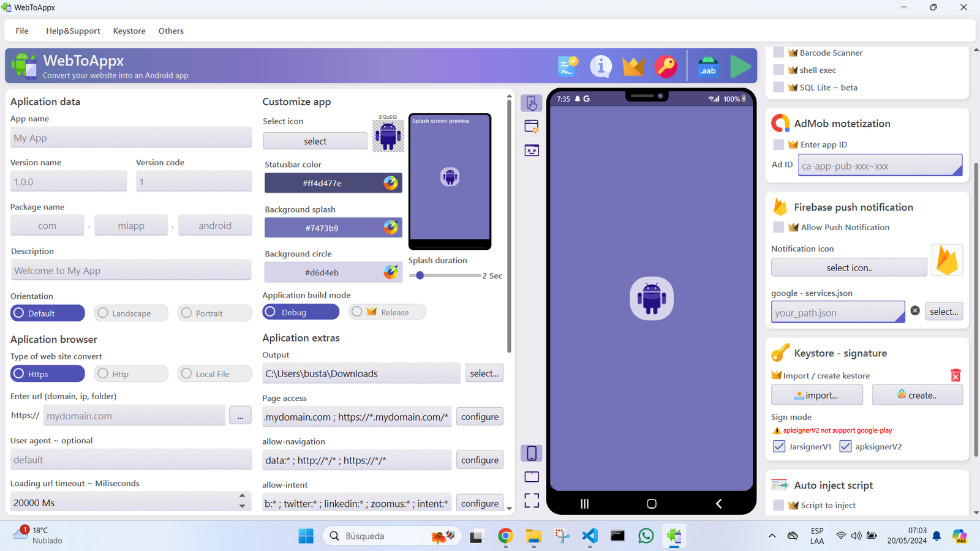Configure allow-intent settings
The image size is (980, 551).
[x=480, y=503]
